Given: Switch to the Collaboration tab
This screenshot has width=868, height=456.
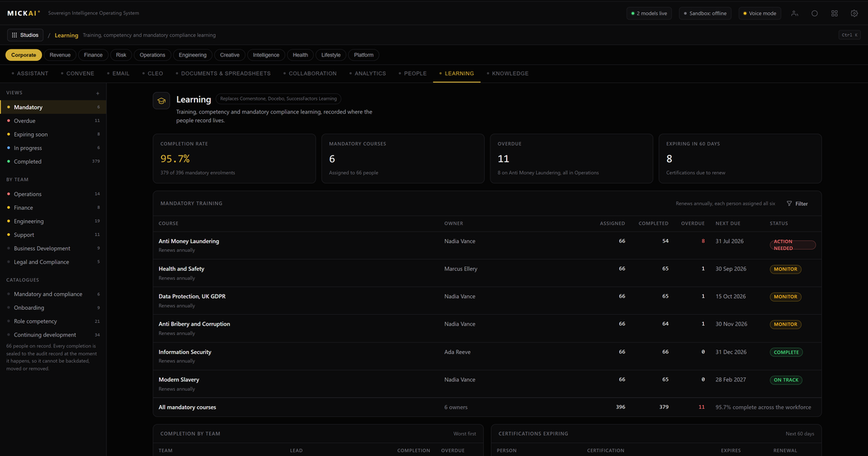Looking at the screenshot, I should (310, 73).
